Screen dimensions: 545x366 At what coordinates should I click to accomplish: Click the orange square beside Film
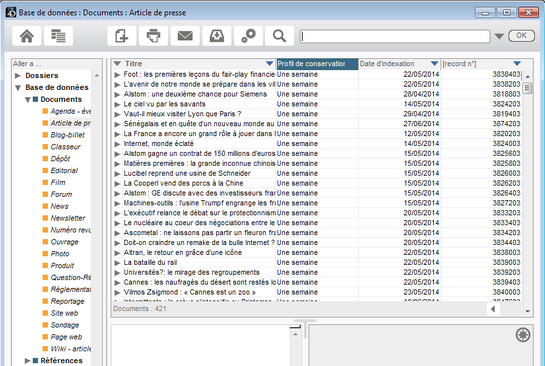(45, 182)
